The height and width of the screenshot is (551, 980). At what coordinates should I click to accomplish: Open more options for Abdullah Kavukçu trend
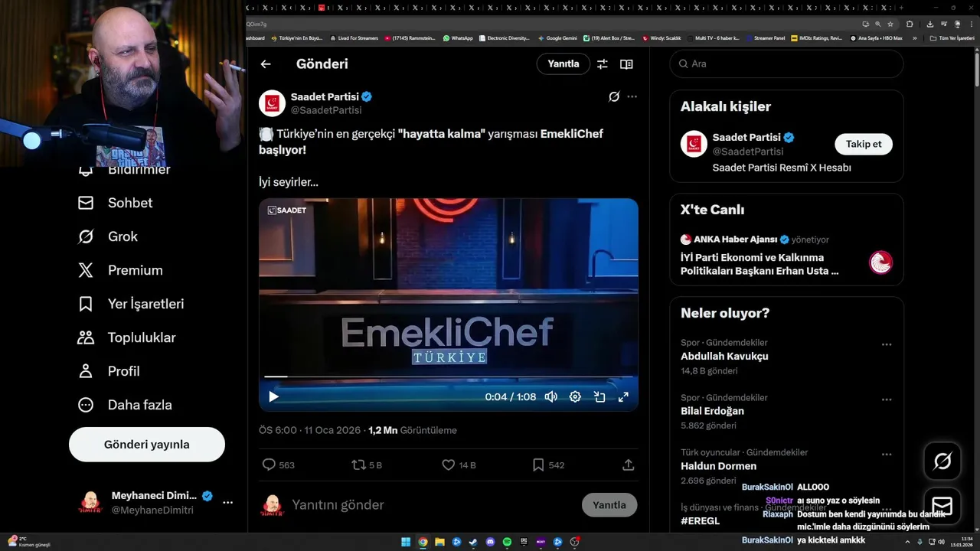pos(887,344)
